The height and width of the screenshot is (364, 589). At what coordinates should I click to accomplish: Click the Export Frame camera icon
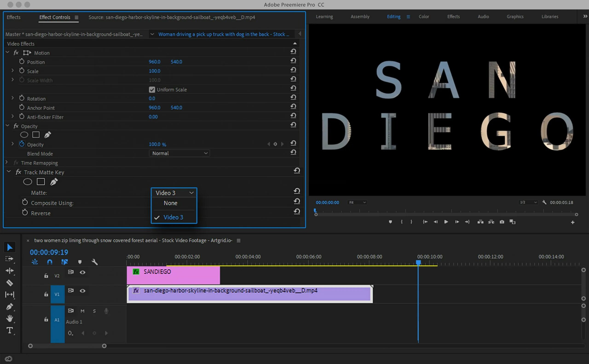click(x=502, y=222)
